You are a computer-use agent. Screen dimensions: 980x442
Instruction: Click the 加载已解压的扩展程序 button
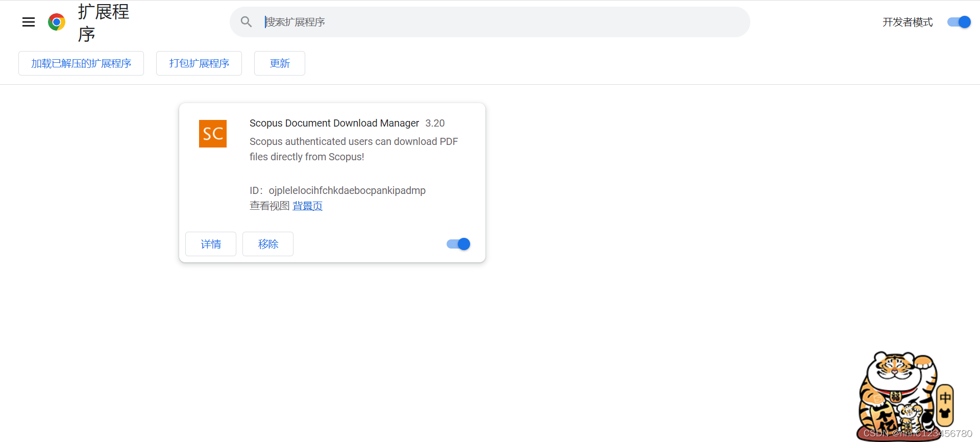click(x=81, y=63)
